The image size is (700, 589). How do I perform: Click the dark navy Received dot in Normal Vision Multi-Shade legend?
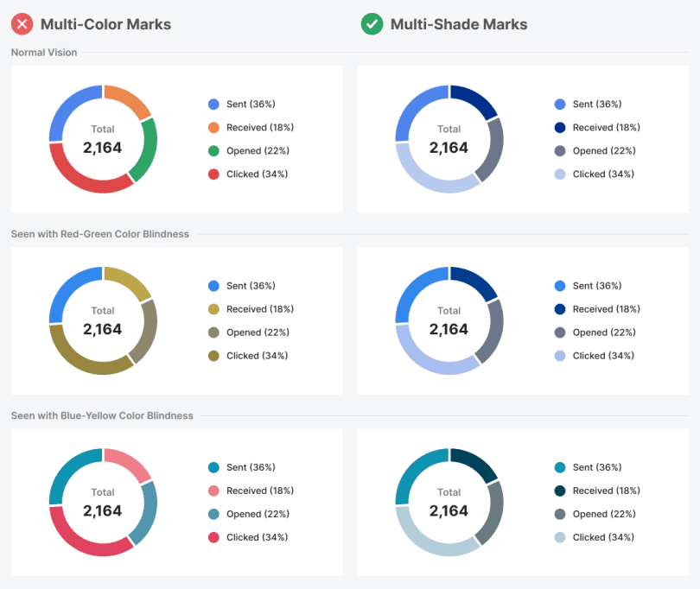tap(560, 128)
